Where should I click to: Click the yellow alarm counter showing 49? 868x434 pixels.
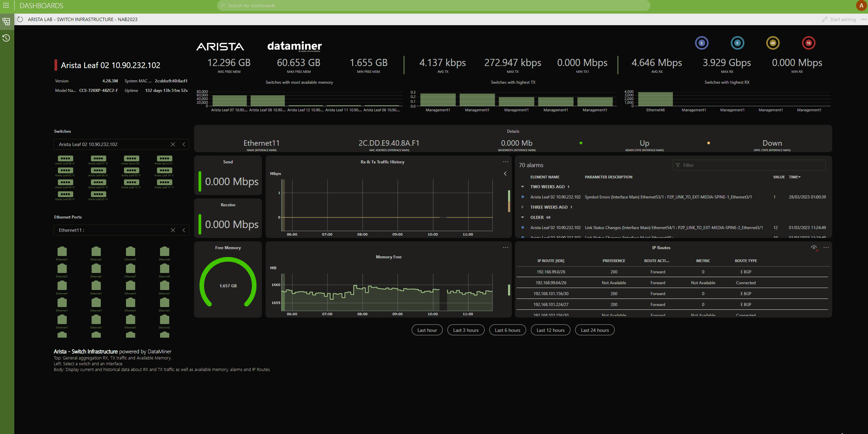(773, 43)
